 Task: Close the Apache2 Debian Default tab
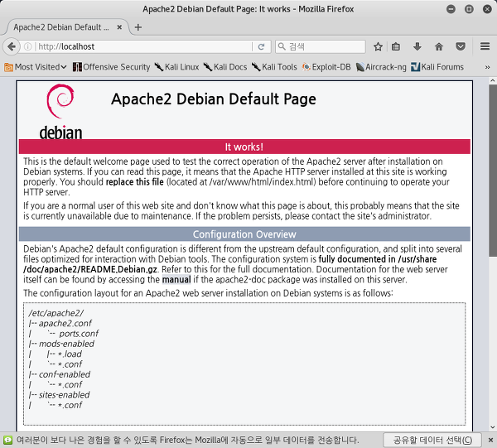[119, 27]
